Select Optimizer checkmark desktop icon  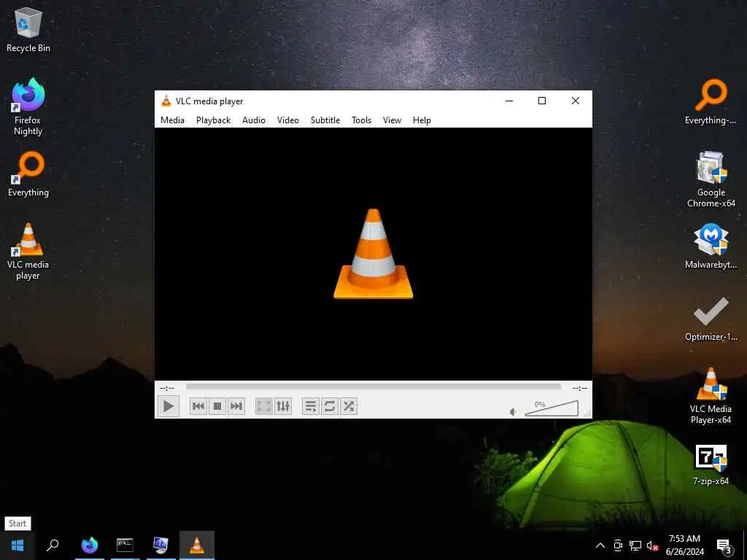pyautogui.click(x=711, y=319)
